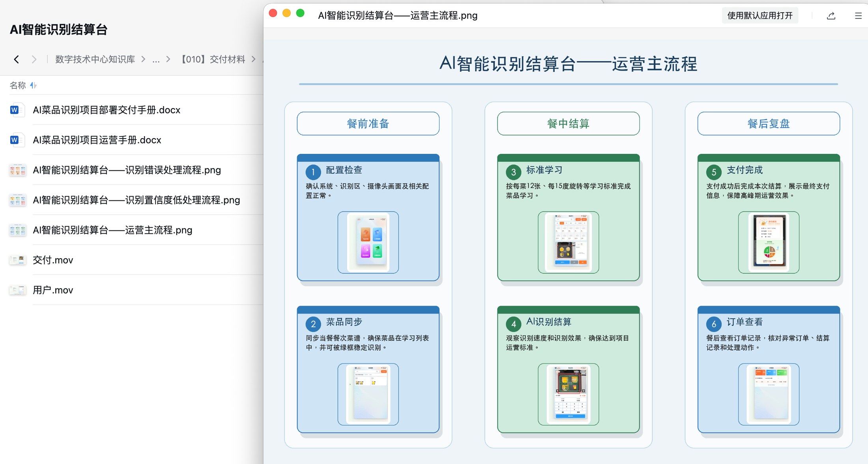
Task: Click 订单查看 step title
Action: [745, 322]
